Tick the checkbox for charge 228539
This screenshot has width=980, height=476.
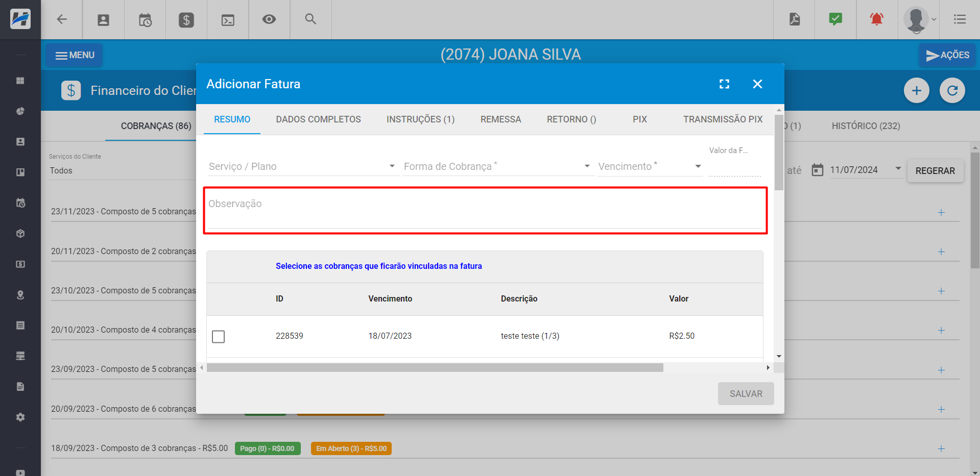[x=218, y=337]
